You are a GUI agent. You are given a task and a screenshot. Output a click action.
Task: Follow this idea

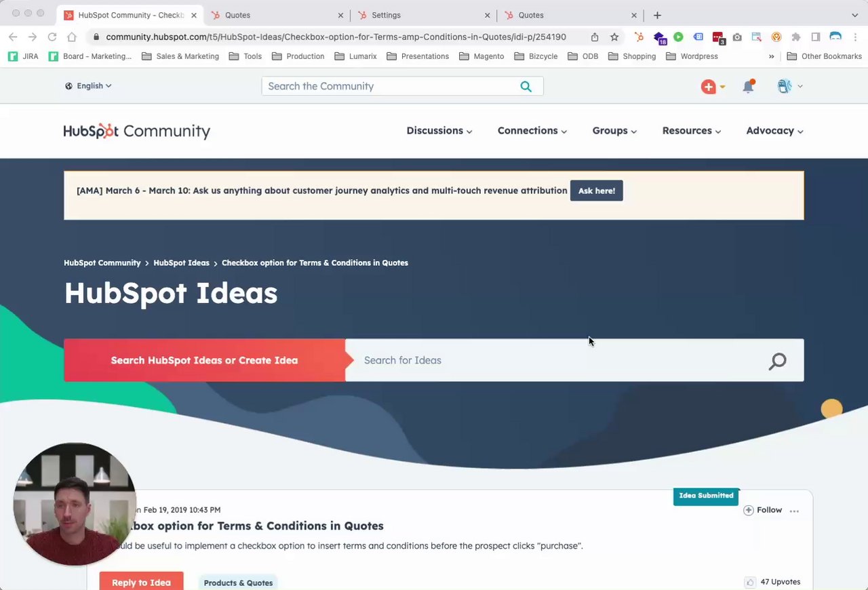click(763, 510)
